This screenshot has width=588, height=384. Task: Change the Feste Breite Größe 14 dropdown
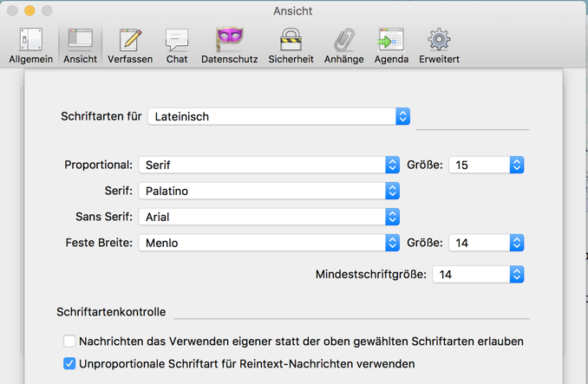point(486,243)
